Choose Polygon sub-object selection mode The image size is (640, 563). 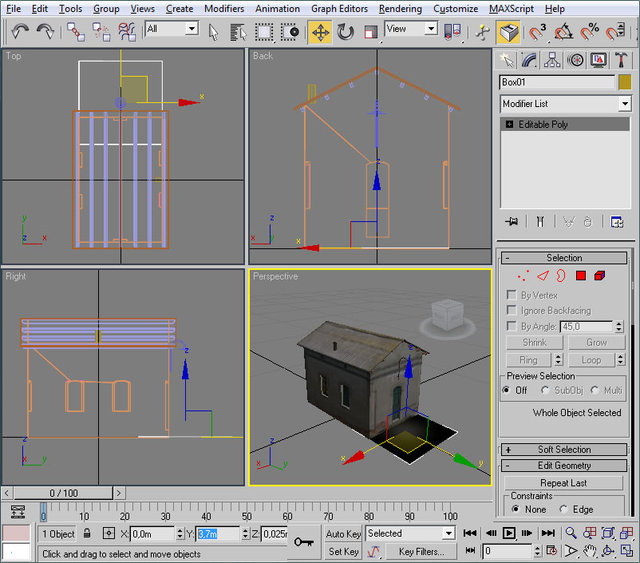pyautogui.click(x=580, y=275)
